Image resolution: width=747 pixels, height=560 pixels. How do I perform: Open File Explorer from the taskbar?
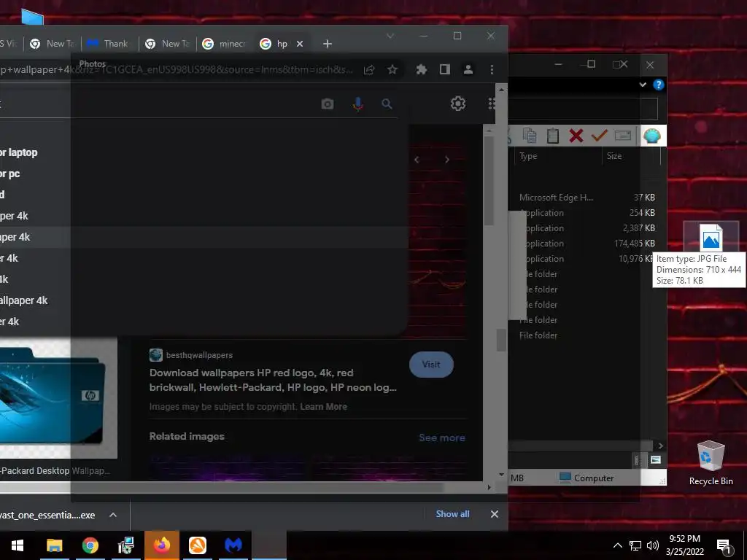coord(54,545)
